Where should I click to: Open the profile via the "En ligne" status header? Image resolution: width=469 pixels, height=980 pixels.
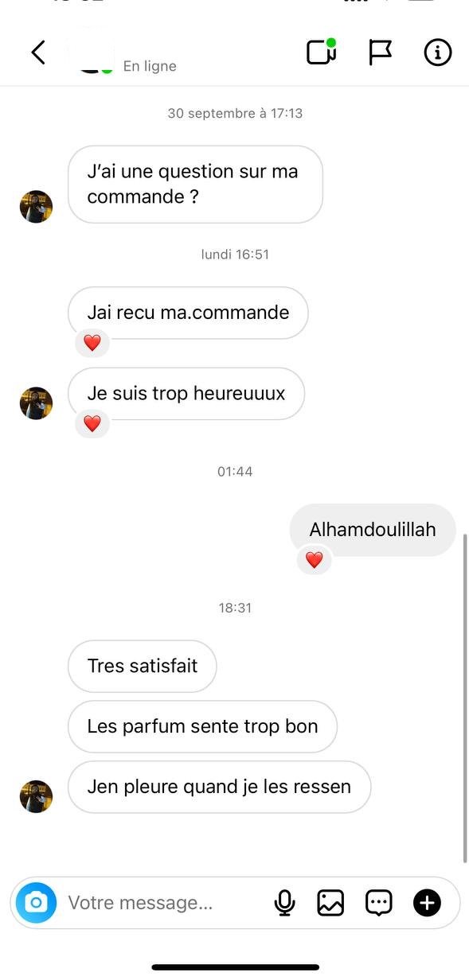tap(150, 66)
